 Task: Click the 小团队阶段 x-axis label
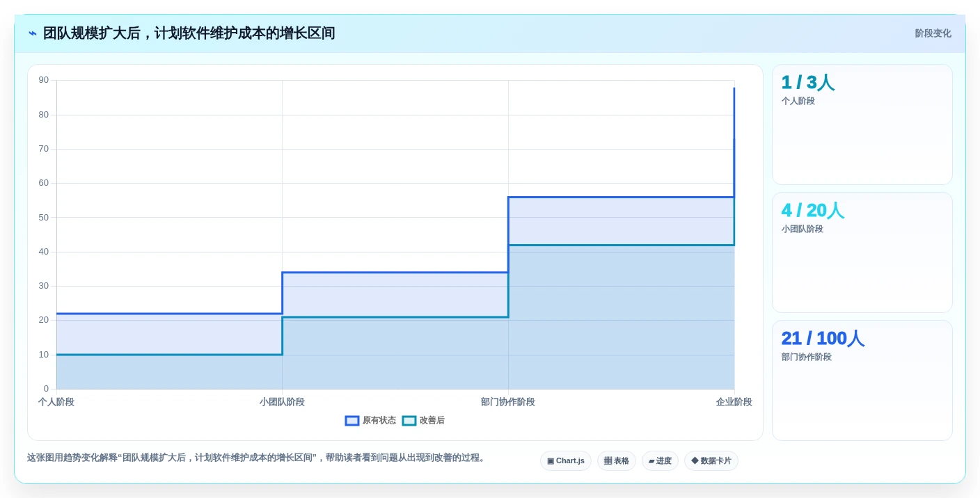point(282,402)
